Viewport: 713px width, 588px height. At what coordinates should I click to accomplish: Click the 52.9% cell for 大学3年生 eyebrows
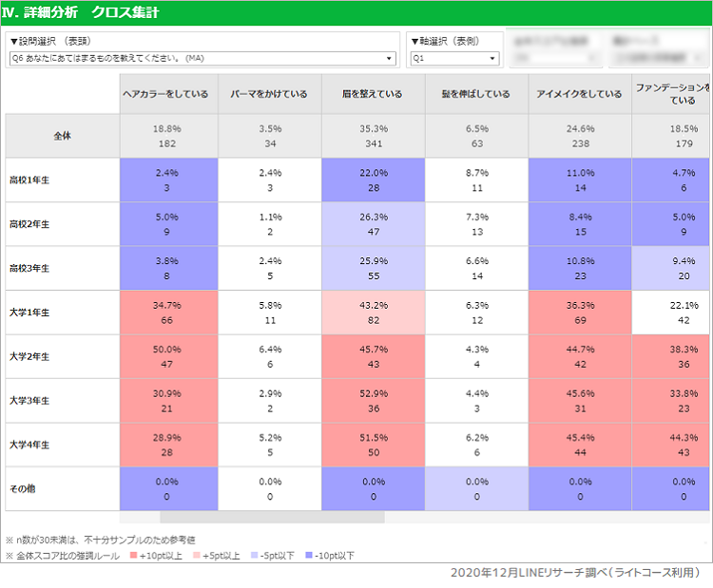[372, 401]
